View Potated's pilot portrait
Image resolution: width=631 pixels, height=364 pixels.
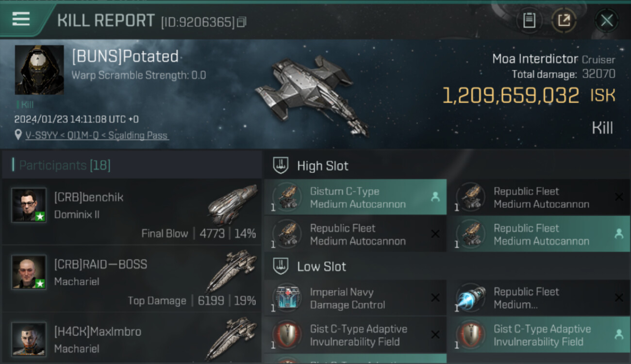click(39, 70)
